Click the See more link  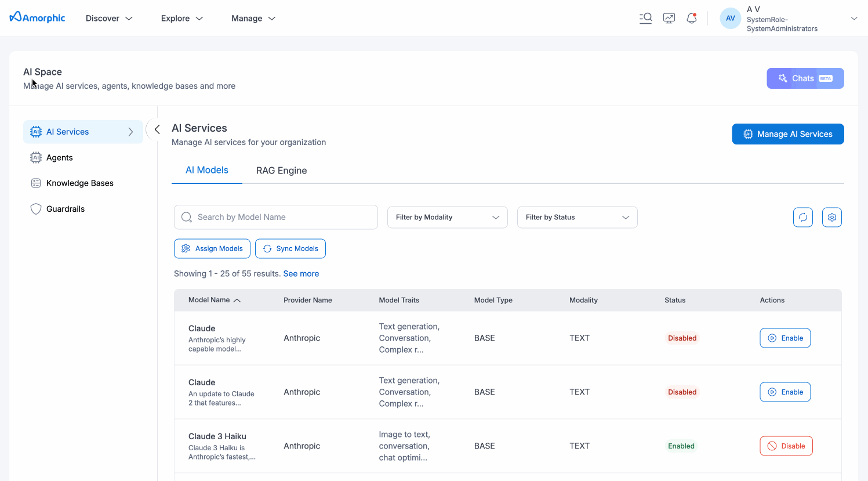[301, 274]
